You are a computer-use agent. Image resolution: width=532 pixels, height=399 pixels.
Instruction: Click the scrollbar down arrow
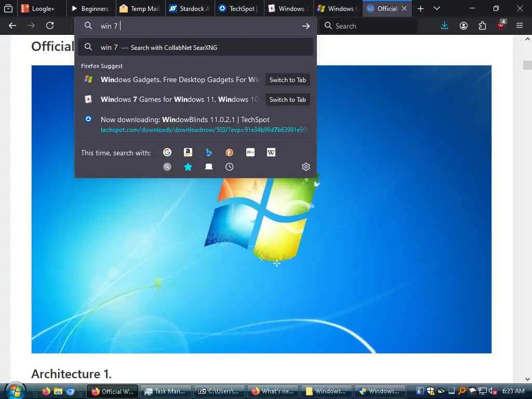click(x=527, y=379)
